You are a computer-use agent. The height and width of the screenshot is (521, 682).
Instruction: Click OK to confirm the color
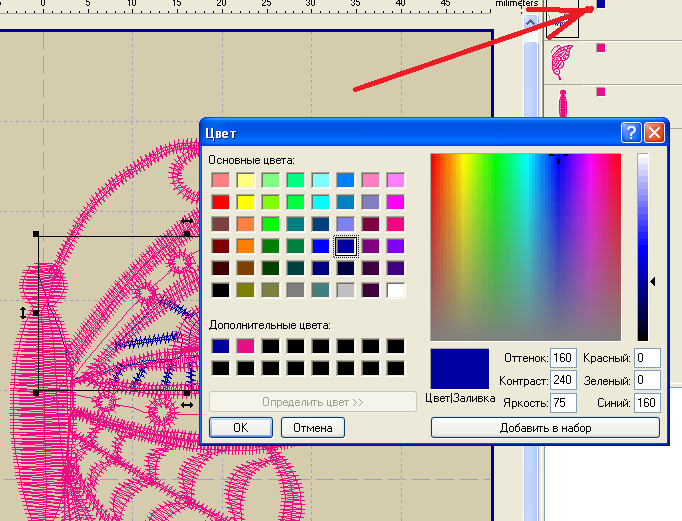pos(240,428)
